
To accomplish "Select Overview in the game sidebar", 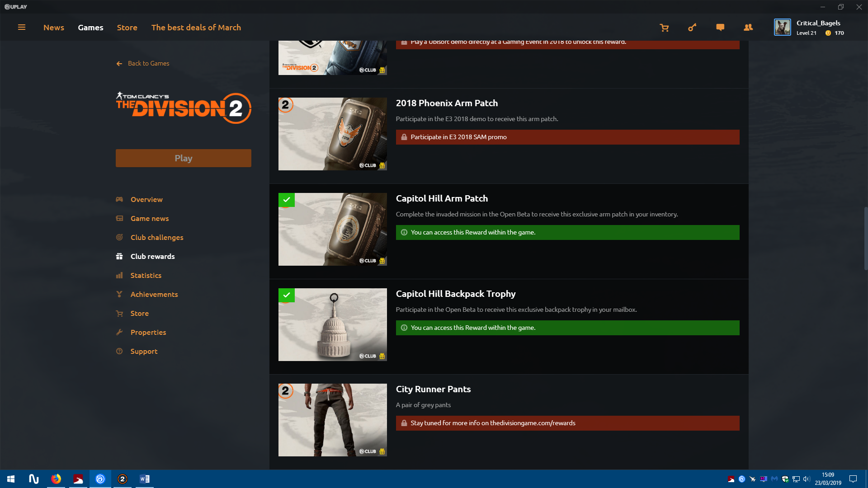I will (x=146, y=199).
